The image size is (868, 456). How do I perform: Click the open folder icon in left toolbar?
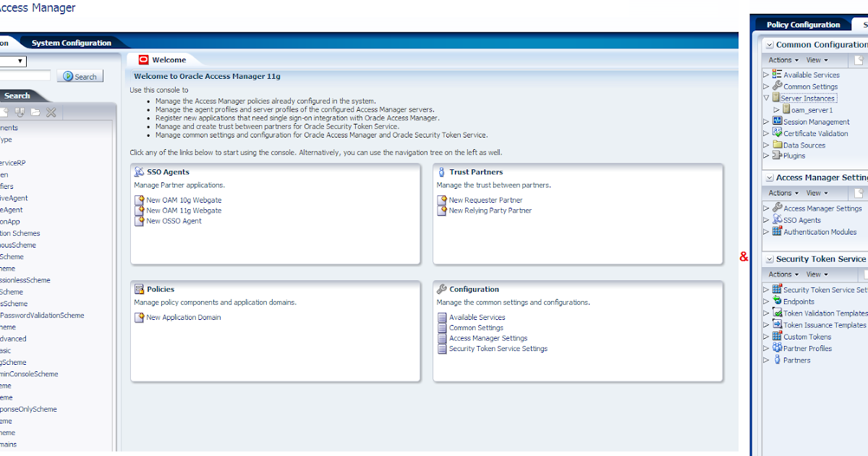tap(35, 112)
